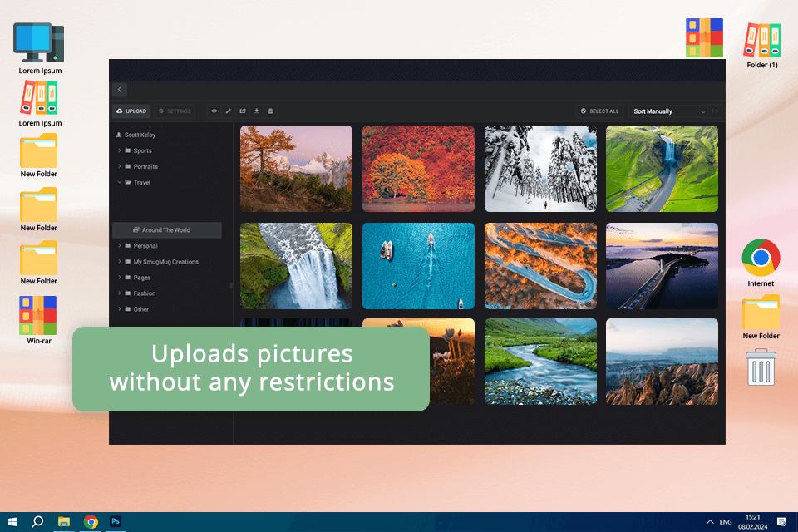The height and width of the screenshot is (532, 798).
Task: Expand the Portraits folder chevron
Action: click(x=120, y=166)
